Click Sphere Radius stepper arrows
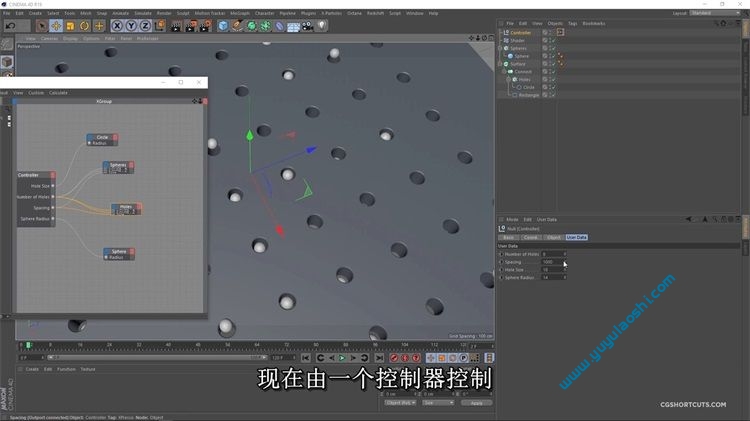750x421 pixels. tap(564, 277)
